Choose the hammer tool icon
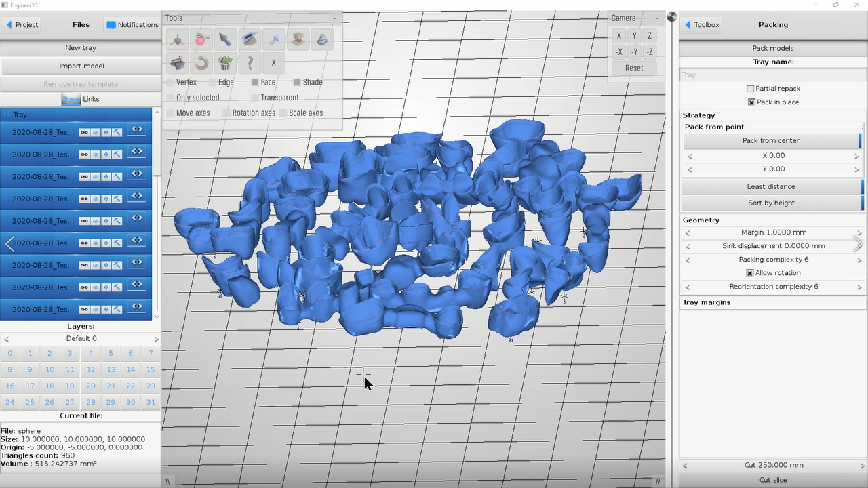Image resolution: width=868 pixels, height=488 pixels. point(274,39)
